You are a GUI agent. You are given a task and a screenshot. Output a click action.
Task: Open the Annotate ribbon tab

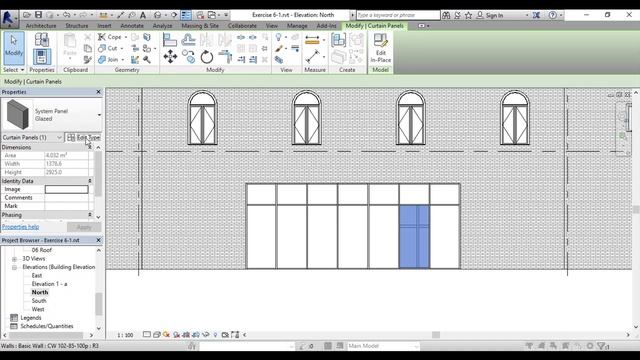click(x=132, y=26)
